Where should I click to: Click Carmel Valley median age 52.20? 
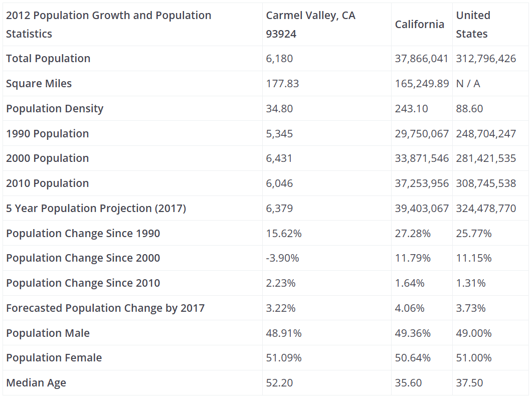(279, 383)
